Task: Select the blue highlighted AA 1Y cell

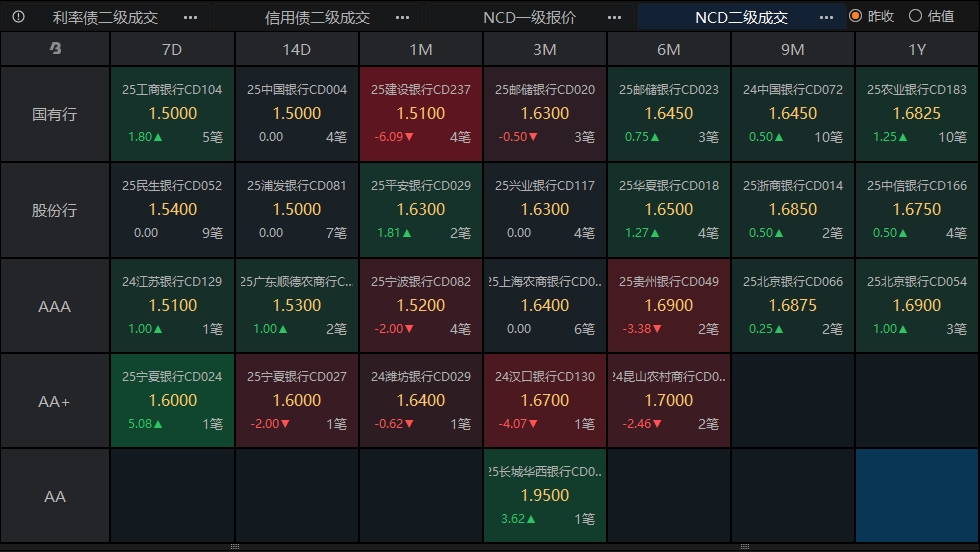Action: click(x=917, y=496)
